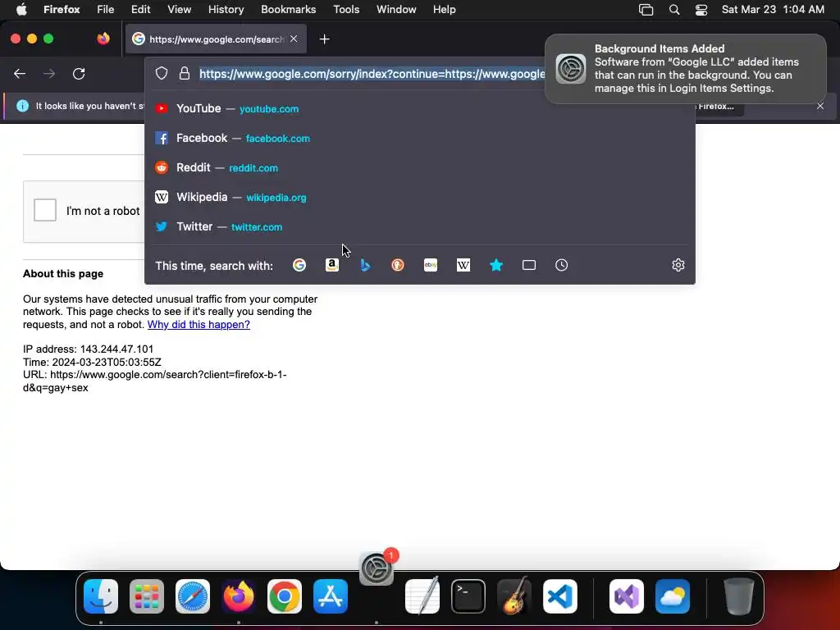Viewport: 840px width, 630px height.
Task: Dismiss the Firefox info bar
Action: [x=820, y=106]
